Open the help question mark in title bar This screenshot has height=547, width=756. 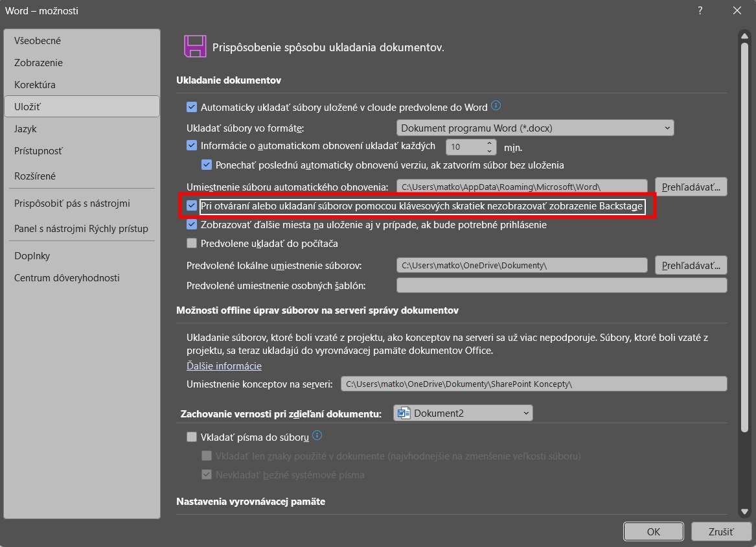(x=700, y=10)
